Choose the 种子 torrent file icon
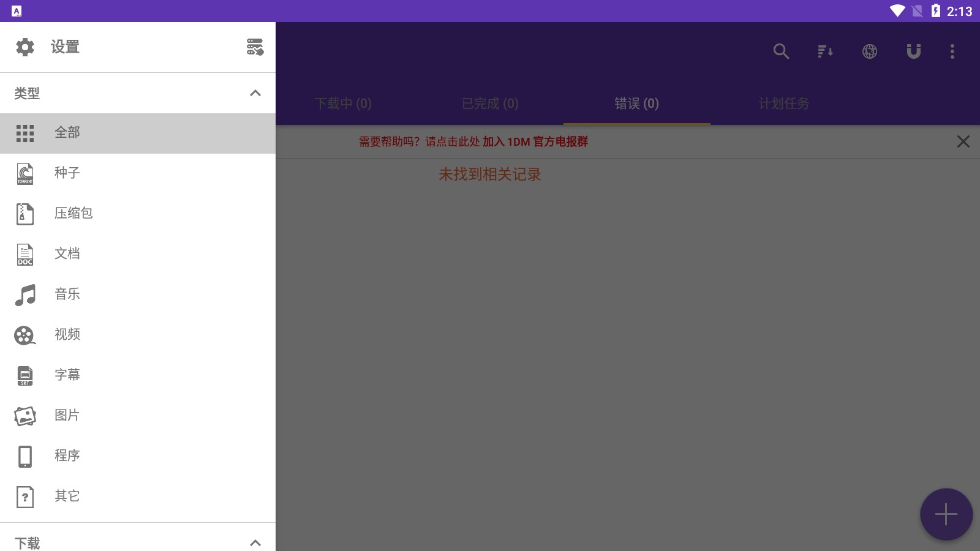 (x=25, y=173)
